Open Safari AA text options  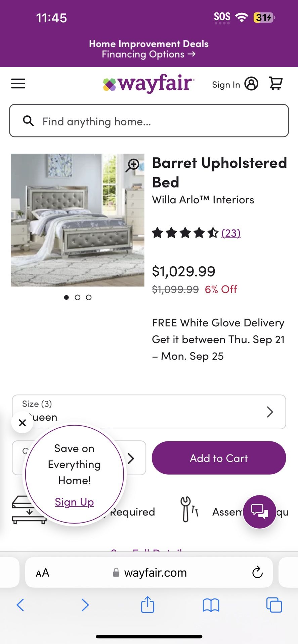(x=43, y=573)
